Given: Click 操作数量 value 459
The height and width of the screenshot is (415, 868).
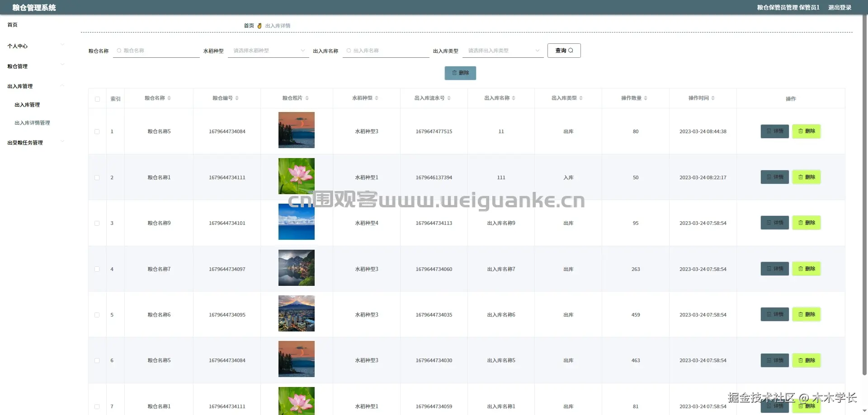Looking at the screenshot, I should tap(636, 315).
